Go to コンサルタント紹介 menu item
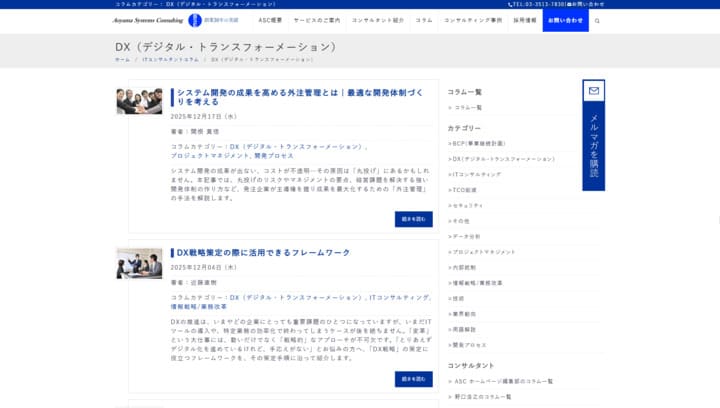720x408 pixels. coord(378,20)
